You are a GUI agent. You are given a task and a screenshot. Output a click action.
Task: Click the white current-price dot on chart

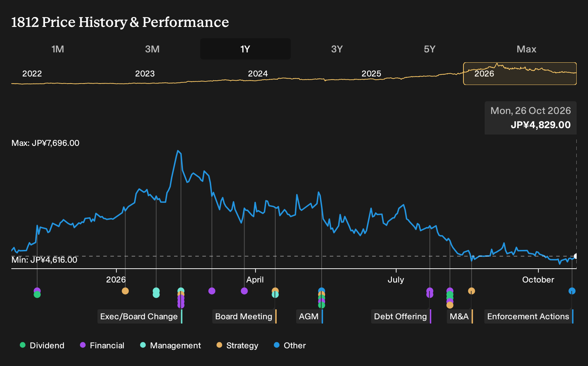click(576, 256)
